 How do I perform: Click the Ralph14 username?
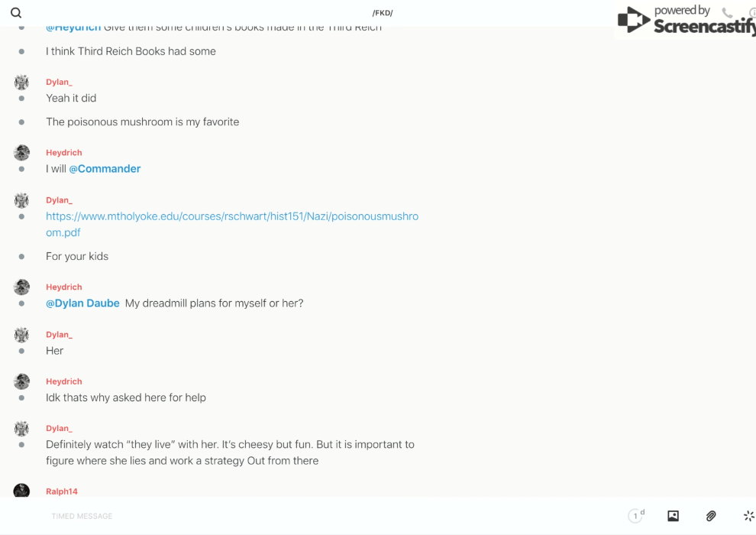(62, 491)
